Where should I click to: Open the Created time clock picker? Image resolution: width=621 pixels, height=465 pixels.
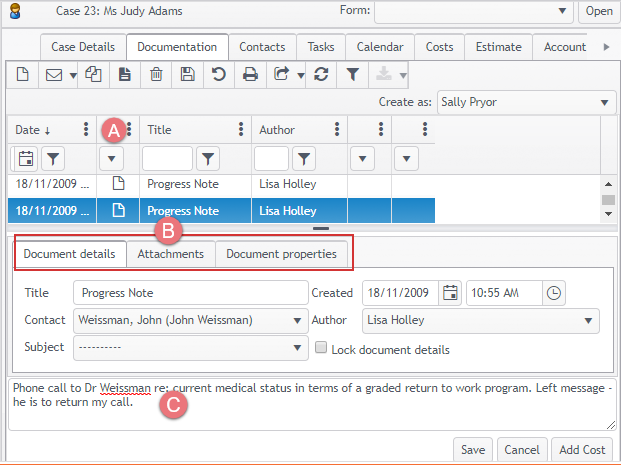pos(554,293)
